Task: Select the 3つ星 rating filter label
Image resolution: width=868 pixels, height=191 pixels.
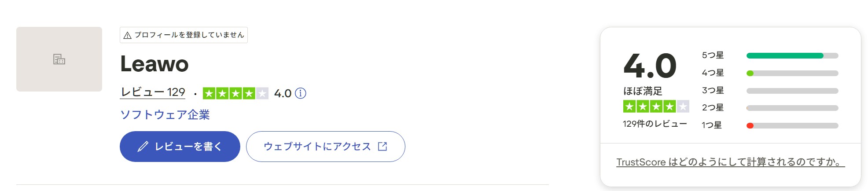Action: [713, 91]
